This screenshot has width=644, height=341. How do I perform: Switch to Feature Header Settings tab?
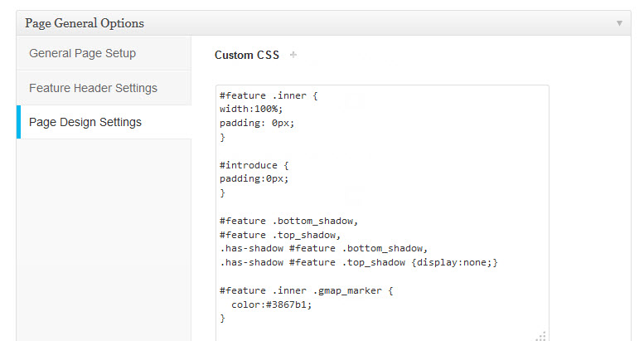(93, 88)
